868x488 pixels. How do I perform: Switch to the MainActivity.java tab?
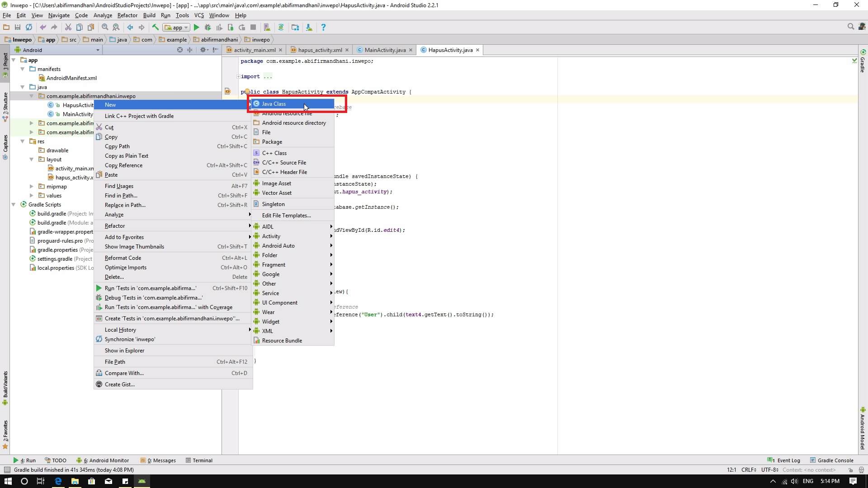(x=385, y=50)
